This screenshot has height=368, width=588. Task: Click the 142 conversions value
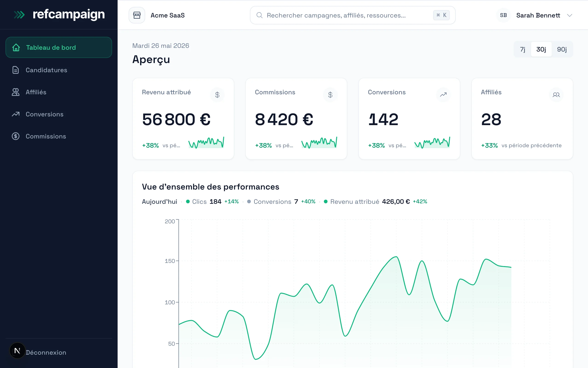[x=383, y=119]
